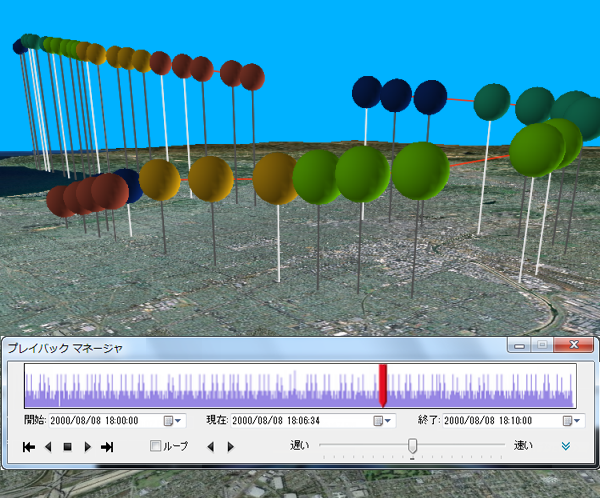Open the 現在 current time calendar dropdown

(382, 421)
